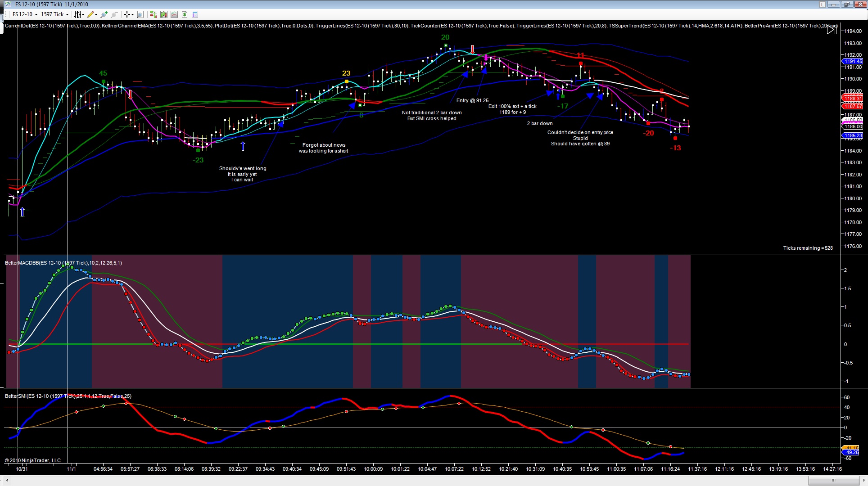
Task: Click the 11:16:24 time axis label
Action: 670,469
